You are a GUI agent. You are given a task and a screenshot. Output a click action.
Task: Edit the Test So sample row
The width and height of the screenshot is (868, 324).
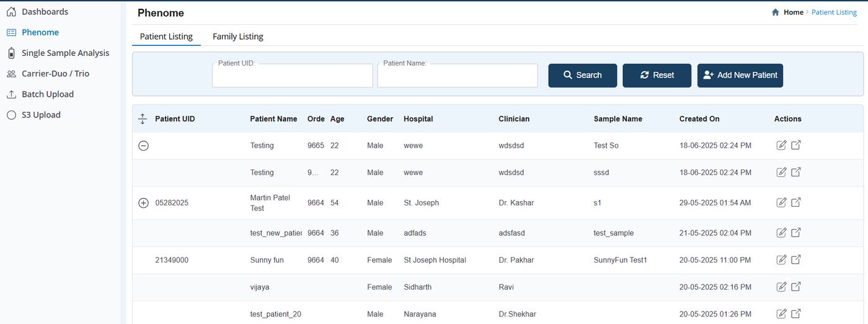tap(782, 145)
